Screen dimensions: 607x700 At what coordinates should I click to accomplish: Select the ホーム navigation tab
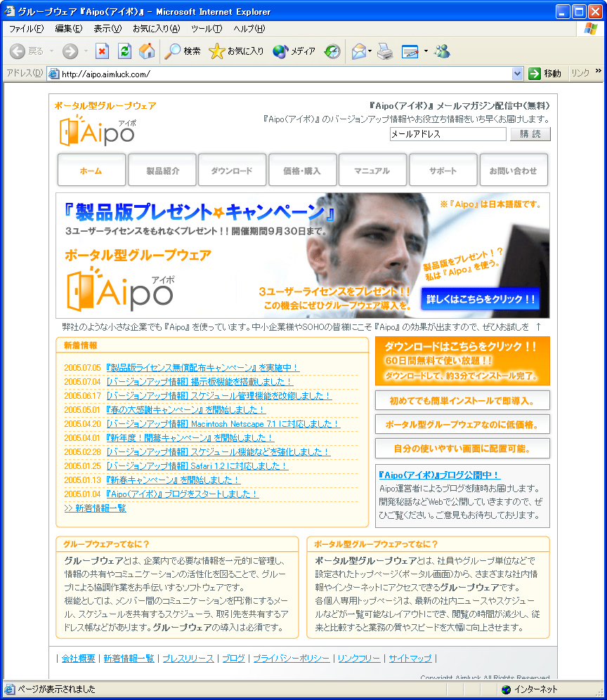click(x=91, y=170)
